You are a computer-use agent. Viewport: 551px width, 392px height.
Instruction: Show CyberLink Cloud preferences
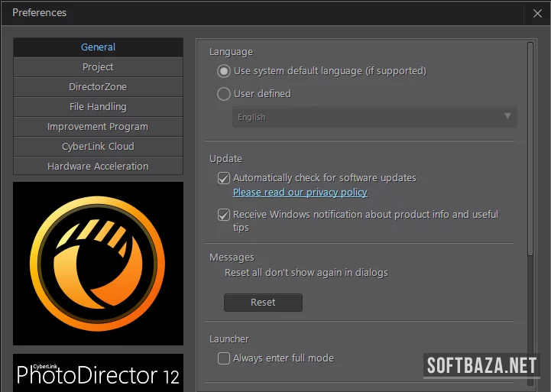click(98, 147)
